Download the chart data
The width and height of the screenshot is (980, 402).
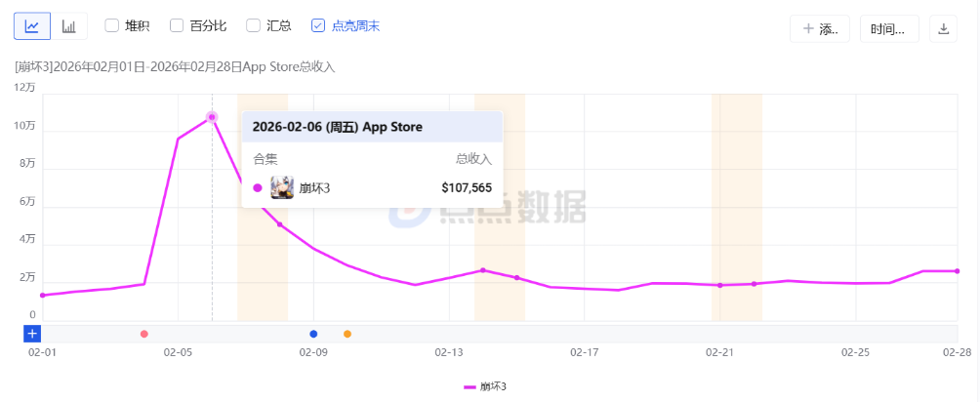943,28
